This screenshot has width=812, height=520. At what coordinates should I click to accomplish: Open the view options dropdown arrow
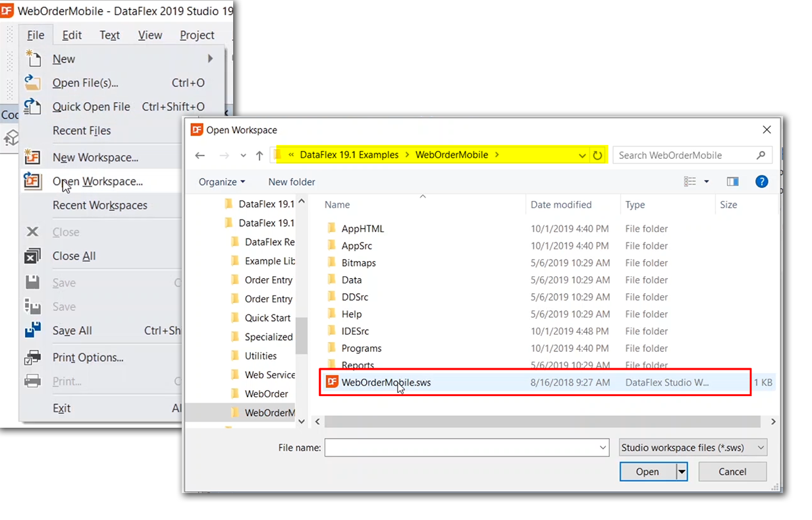pos(707,182)
